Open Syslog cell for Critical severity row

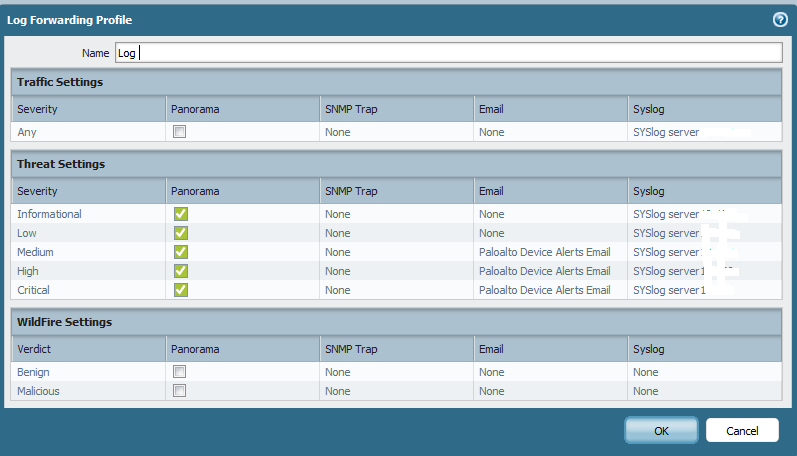pyautogui.click(x=704, y=290)
